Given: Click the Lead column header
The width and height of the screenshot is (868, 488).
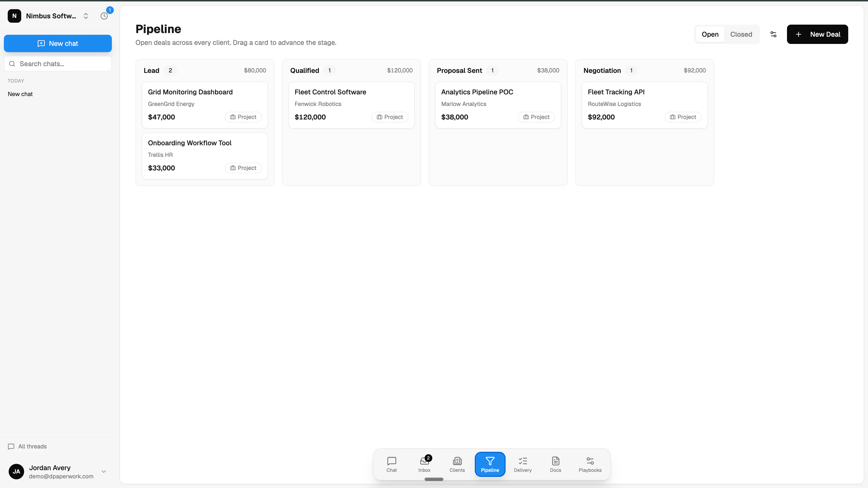Looking at the screenshot, I should (151, 70).
